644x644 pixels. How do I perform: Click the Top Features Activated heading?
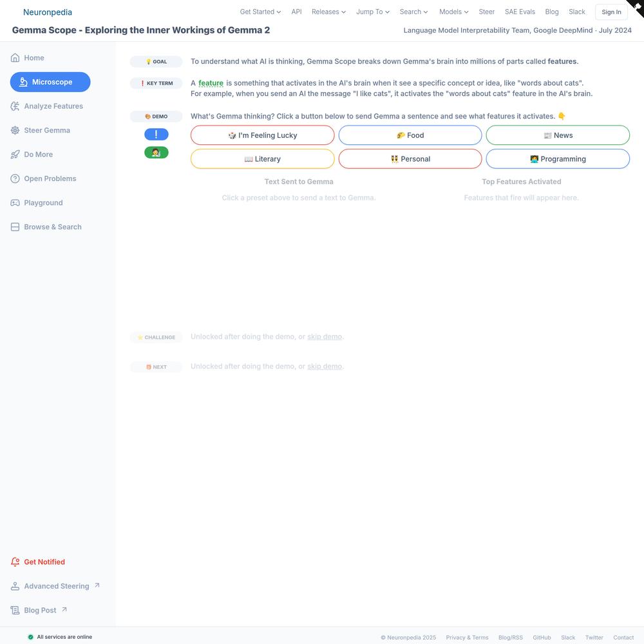521,182
